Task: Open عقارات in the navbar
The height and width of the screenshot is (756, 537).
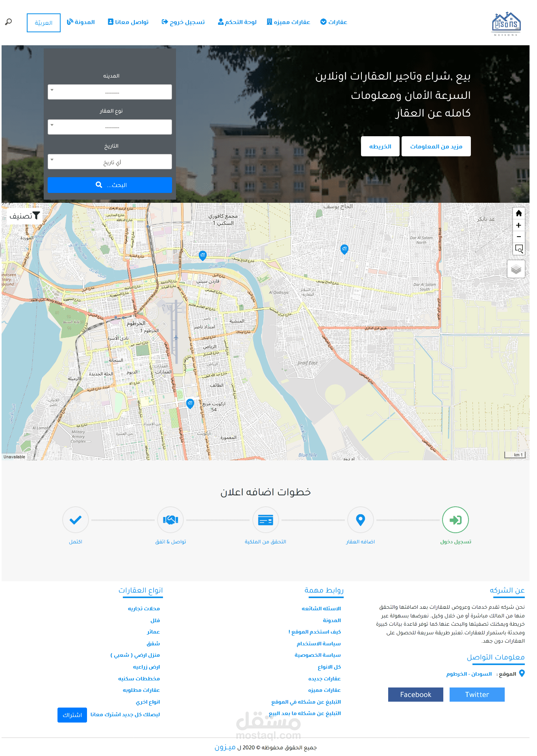Action: coord(333,22)
